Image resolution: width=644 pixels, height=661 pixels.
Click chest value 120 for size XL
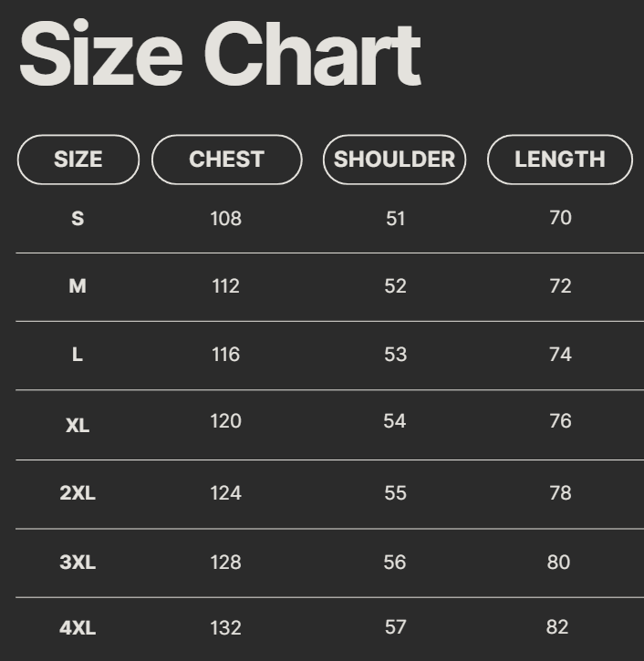point(225,421)
